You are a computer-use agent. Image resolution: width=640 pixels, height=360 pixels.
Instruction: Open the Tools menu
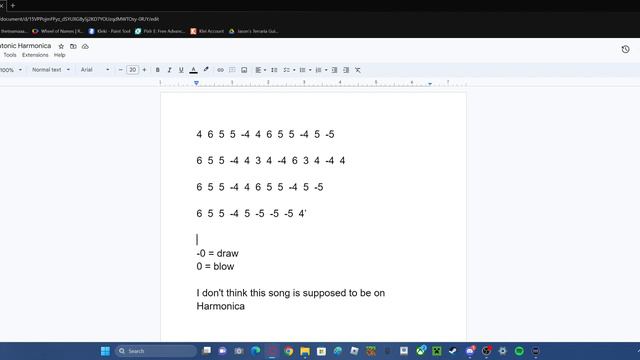coord(10,55)
